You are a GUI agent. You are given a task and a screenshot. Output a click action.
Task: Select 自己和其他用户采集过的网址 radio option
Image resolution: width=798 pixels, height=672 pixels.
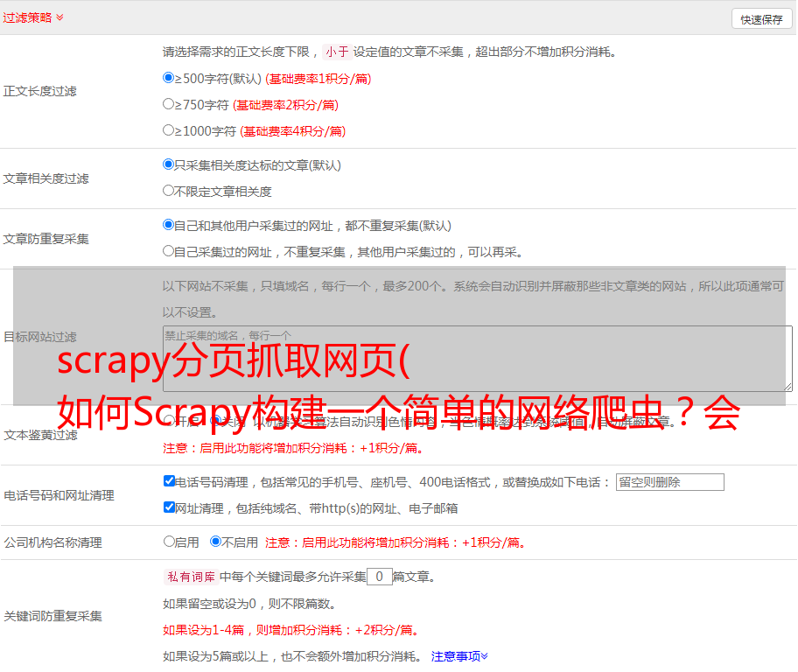[x=169, y=225]
